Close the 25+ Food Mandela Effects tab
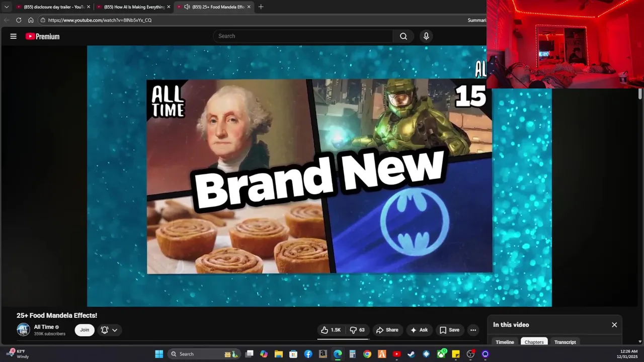The width and height of the screenshot is (644, 362). point(249,7)
